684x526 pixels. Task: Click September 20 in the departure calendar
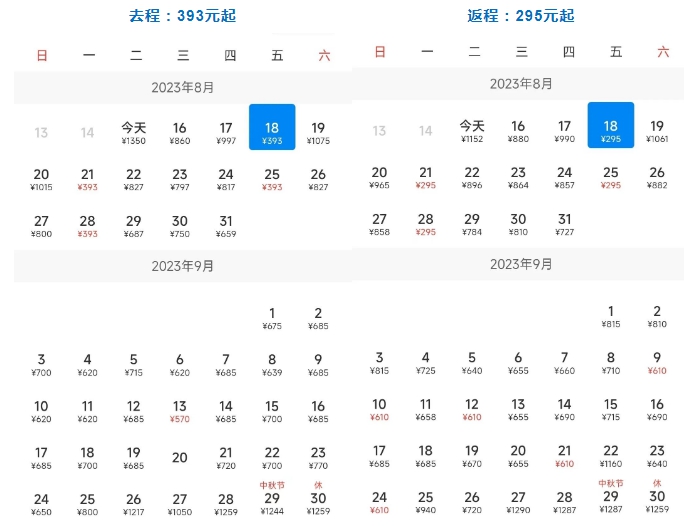[x=180, y=458]
